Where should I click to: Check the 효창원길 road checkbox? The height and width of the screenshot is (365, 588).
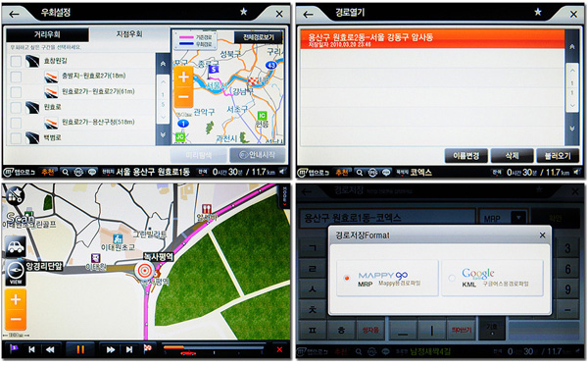[16, 61]
